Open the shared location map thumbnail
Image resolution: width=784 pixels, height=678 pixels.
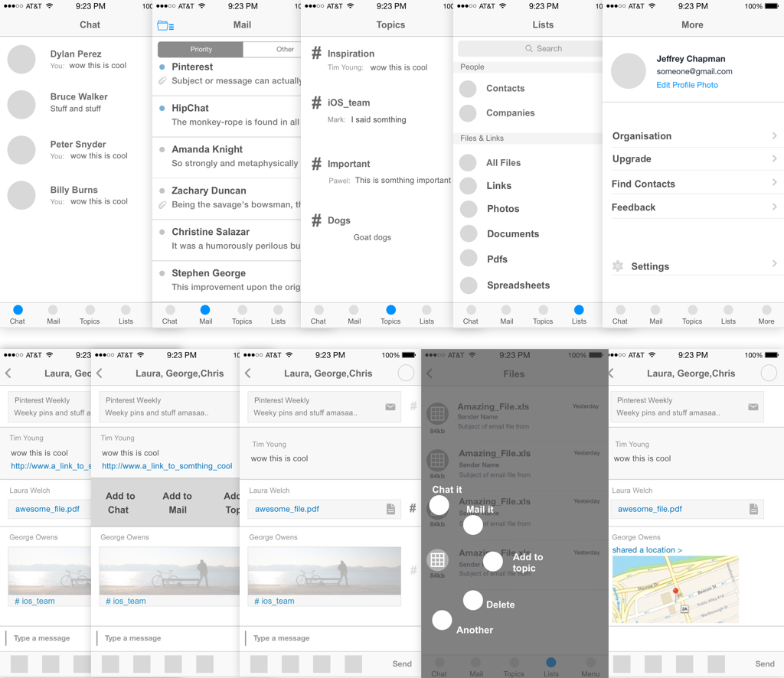pyautogui.click(x=675, y=589)
